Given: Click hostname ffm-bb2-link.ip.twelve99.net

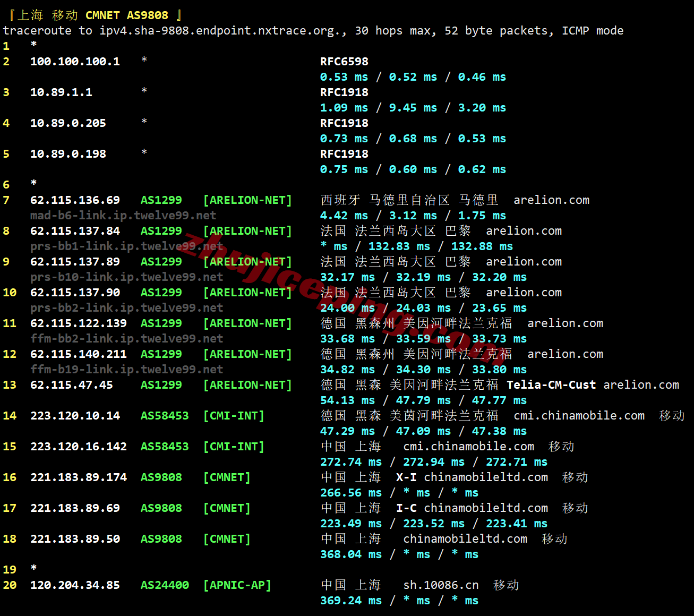Looking at the screenshot, I should click(x=126, y=339).
